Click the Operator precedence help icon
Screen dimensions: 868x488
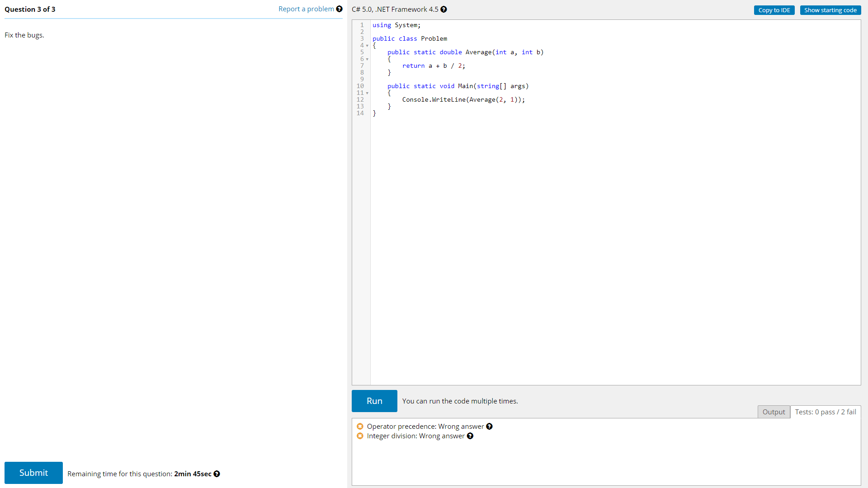pyautogui.click(x=489, y=426)
